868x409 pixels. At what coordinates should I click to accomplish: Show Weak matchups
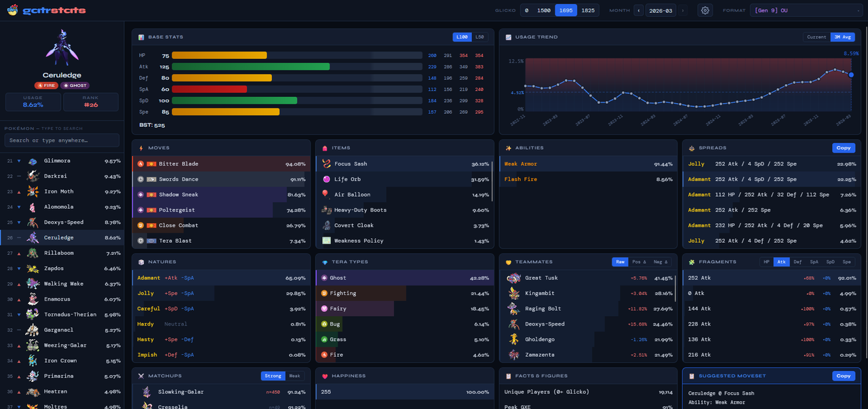[x=294, y=376]
